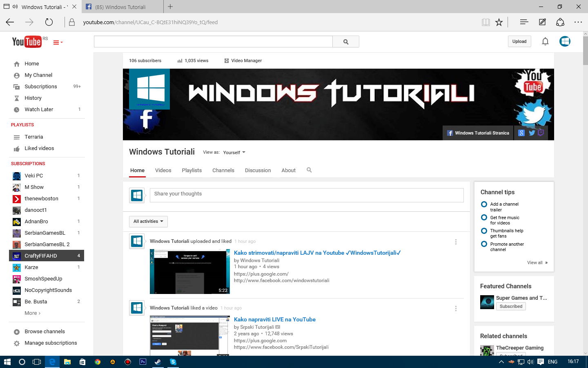Click the YouTube search input field
This screenshot has width=588, height=368.
pos(213,42)
